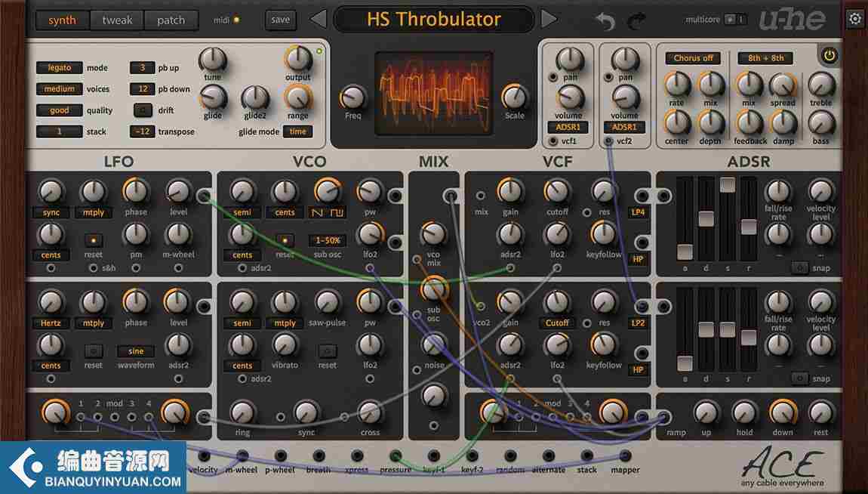
Task: Click the delay feedback knob
Action: coord(750,122)
